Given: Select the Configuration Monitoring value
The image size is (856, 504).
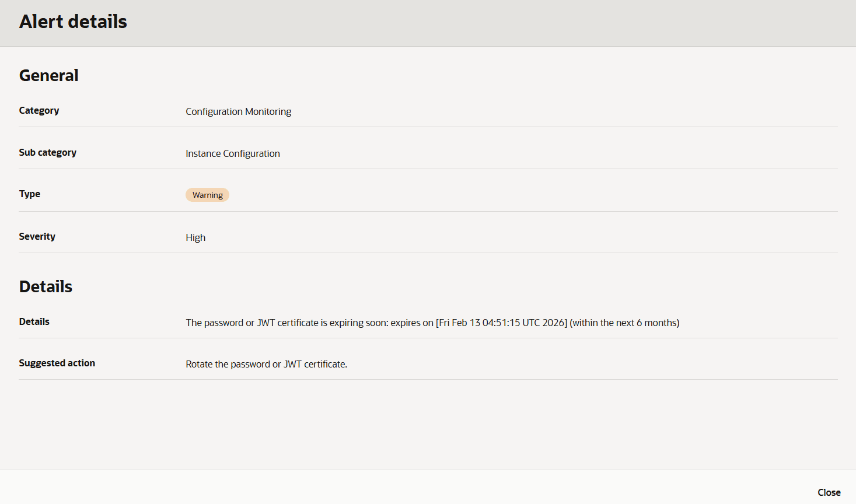Looking at the screenshot, I should click(238, 111).
